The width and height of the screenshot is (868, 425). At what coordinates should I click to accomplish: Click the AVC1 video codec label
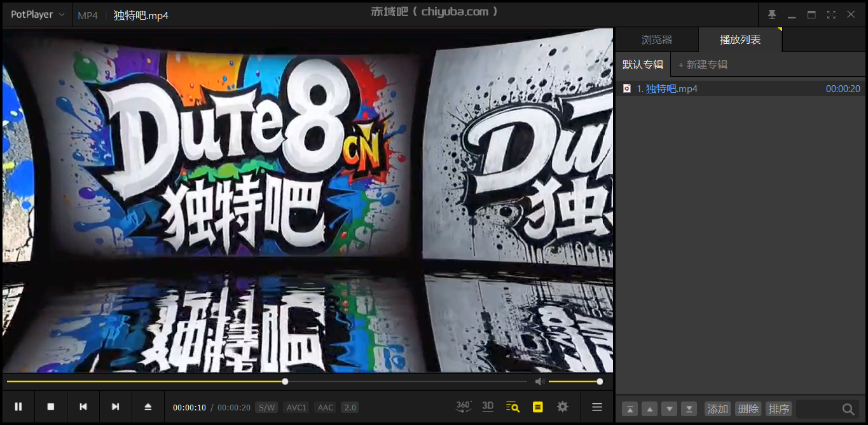pos(296,407)
